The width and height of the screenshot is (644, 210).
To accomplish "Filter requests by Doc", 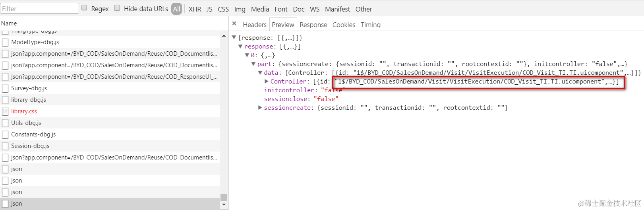I will (x=299, y=9).
